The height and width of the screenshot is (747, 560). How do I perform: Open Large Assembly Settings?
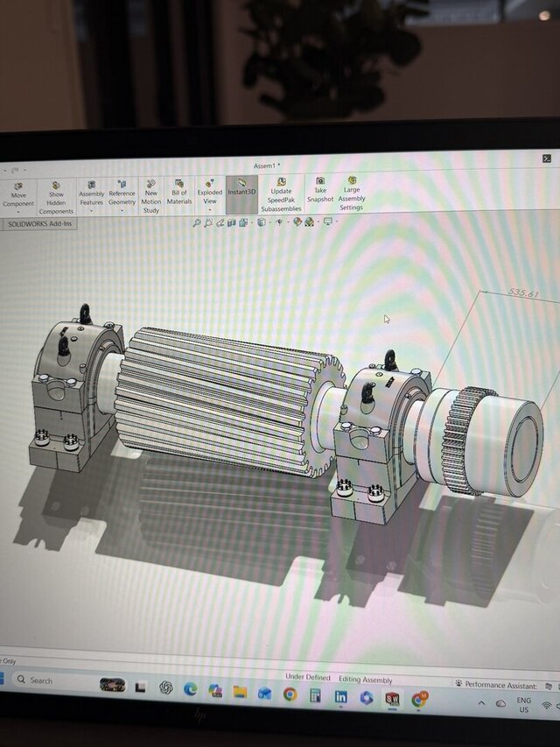point(352,194)
